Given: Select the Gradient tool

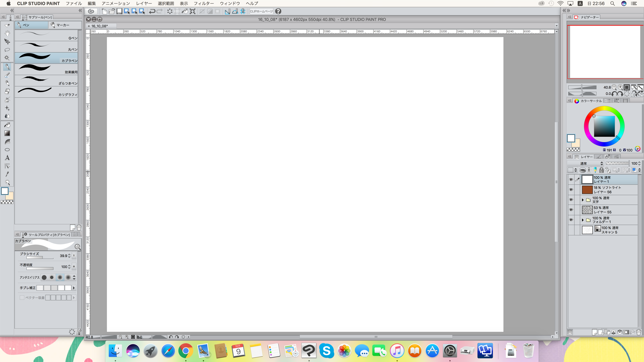Looking at the screenshot, I should pyautogui.click(x=7, y=133).
